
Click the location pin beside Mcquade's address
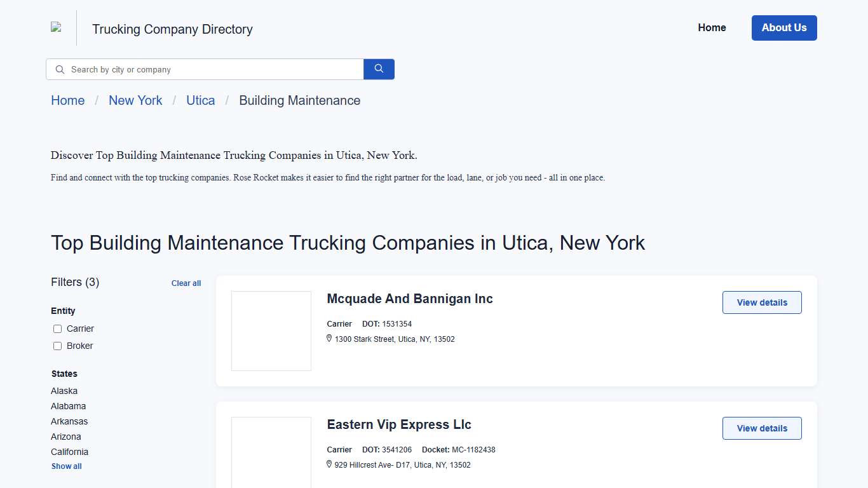[329, 339]
